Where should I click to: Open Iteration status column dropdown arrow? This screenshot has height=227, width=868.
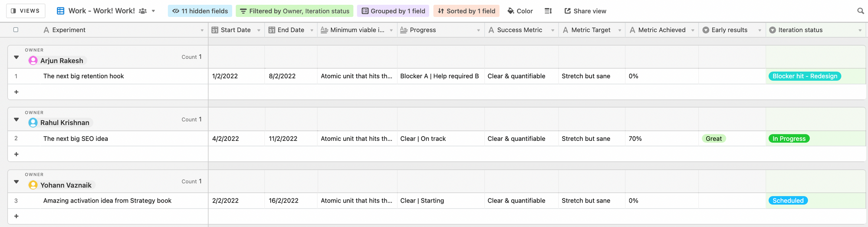pyautogui.click(x=860, y=30)
